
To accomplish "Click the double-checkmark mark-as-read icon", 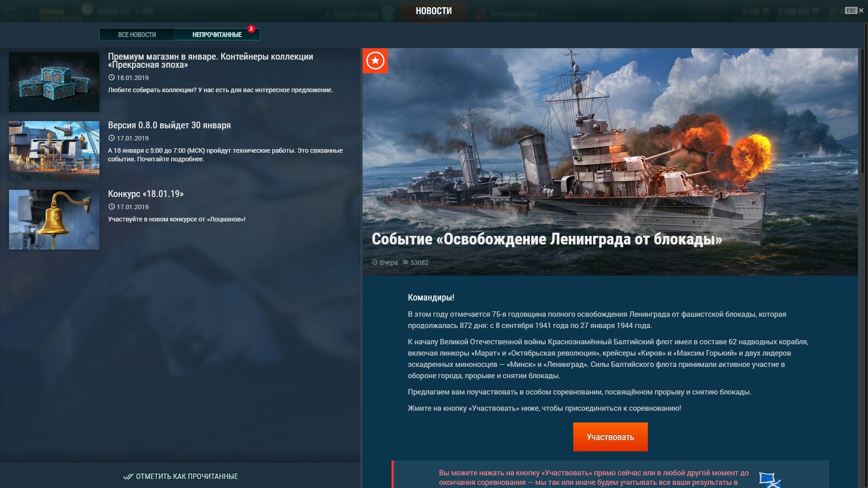I will pos(128,476).
